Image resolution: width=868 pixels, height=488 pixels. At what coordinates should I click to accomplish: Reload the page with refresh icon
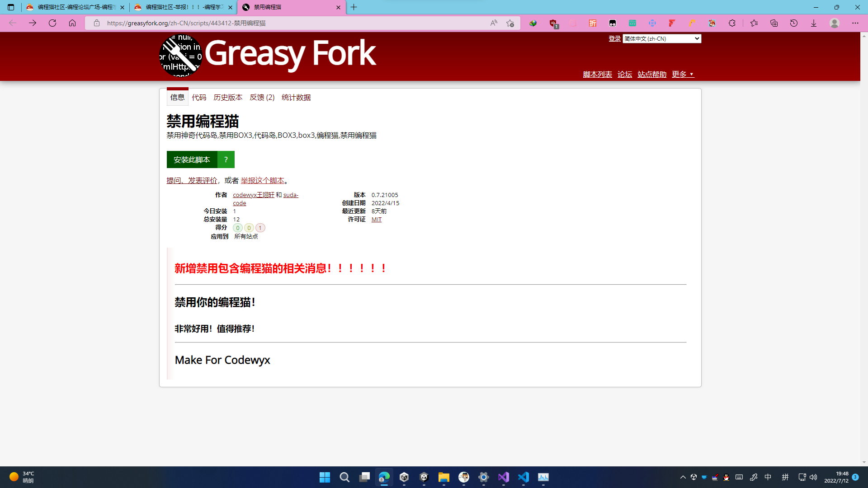(x=52, y=23)
